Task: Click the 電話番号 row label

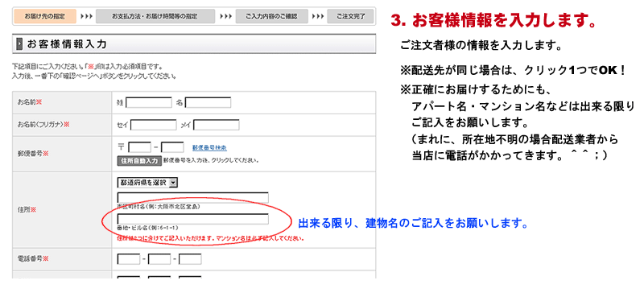Action: [x=33, y=259]
